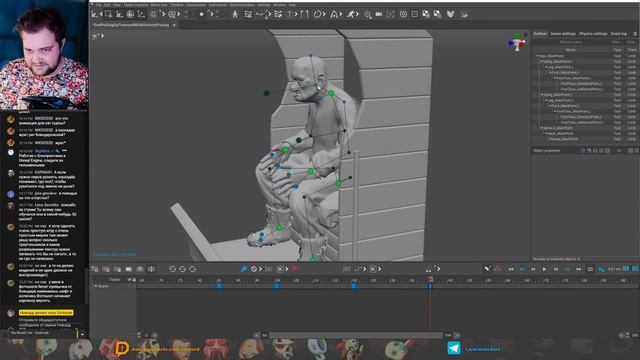Collapse the first Foot_MainPoint node

pyautogui.click(x=551, y=72)
